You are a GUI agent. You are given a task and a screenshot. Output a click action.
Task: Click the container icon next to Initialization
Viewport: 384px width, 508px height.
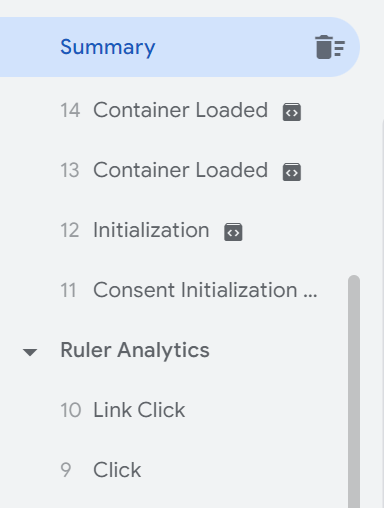point(233,232)
